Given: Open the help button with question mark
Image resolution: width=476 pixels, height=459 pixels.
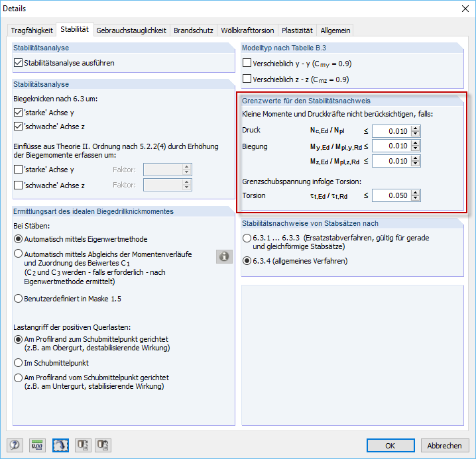Looking at the screenshot, I should (15, 445).
